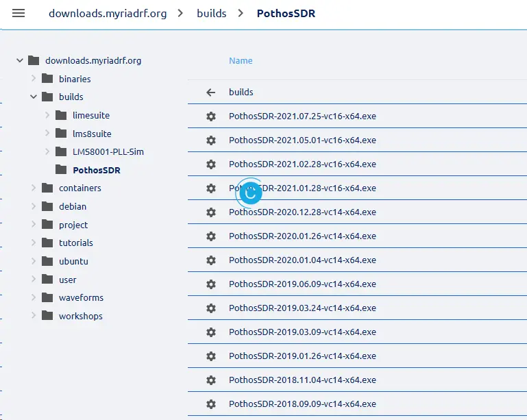The width and height of the screenshot is (527, 420).
Task: Click the workshops folder icon
Action: coord(47,315)
